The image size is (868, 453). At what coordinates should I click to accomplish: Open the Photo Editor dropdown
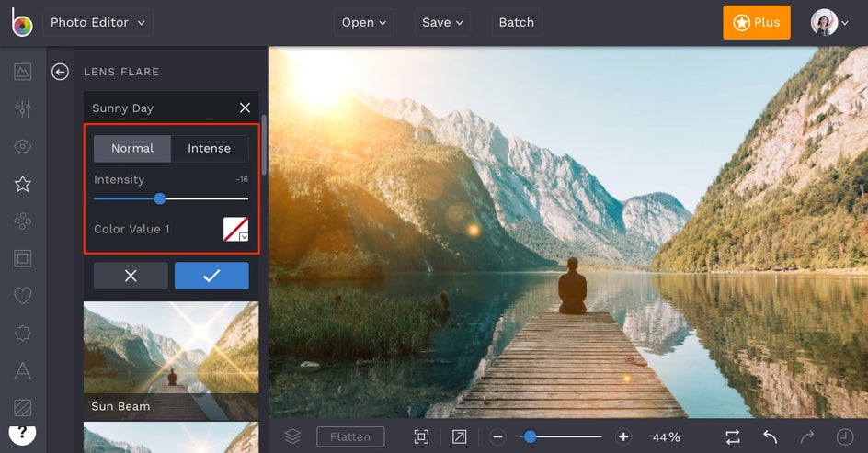point(97,23)
